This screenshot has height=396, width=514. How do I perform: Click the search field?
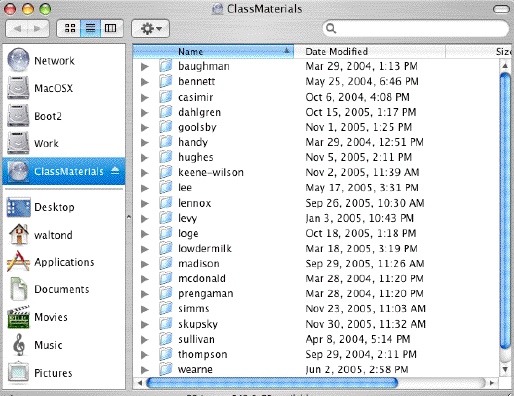(x=416, y=29)
